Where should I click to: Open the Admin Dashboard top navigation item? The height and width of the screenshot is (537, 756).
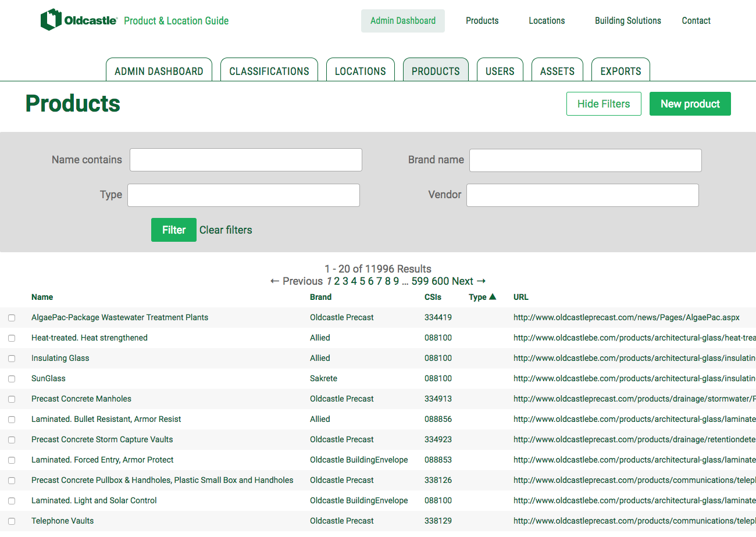[x=403, y=21]
